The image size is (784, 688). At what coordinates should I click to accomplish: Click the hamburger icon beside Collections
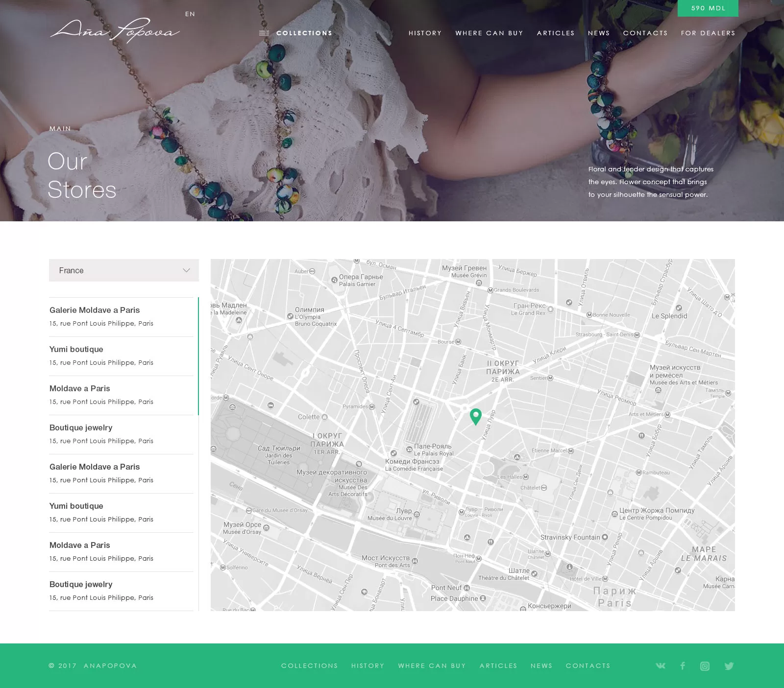264,33
